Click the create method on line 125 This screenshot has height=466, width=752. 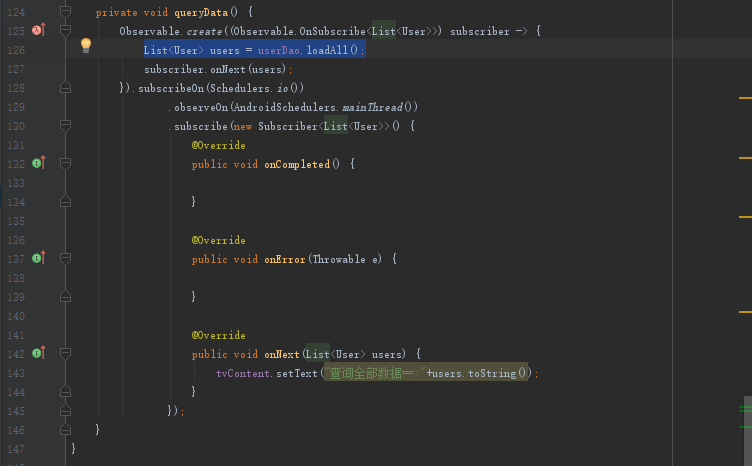click(x=204, y=32)
